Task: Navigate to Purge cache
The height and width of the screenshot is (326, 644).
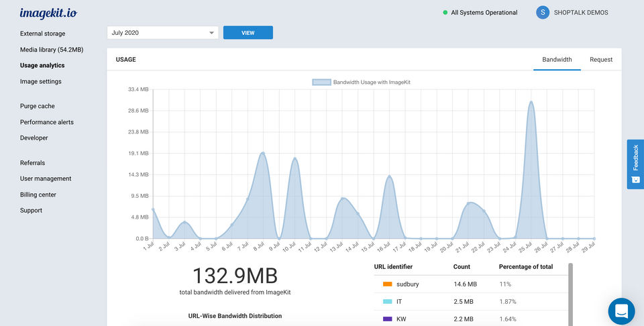Action: pos(38,106)
